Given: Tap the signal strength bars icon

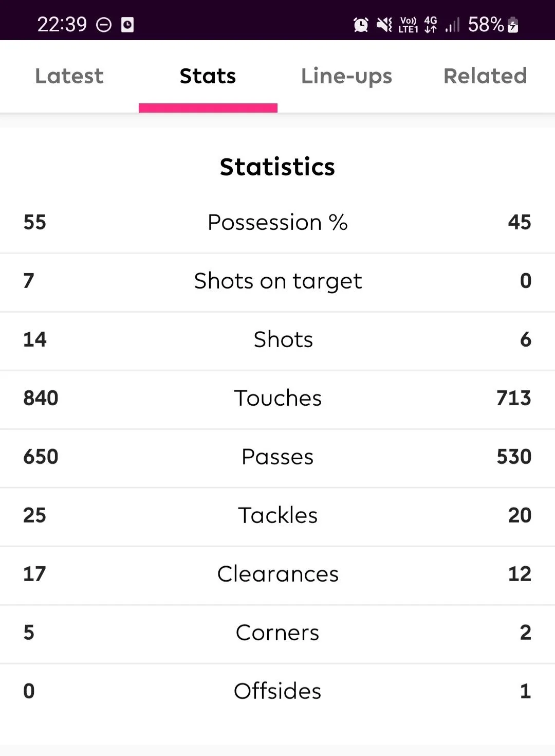Looking at the screenshot, I should 452,24.
